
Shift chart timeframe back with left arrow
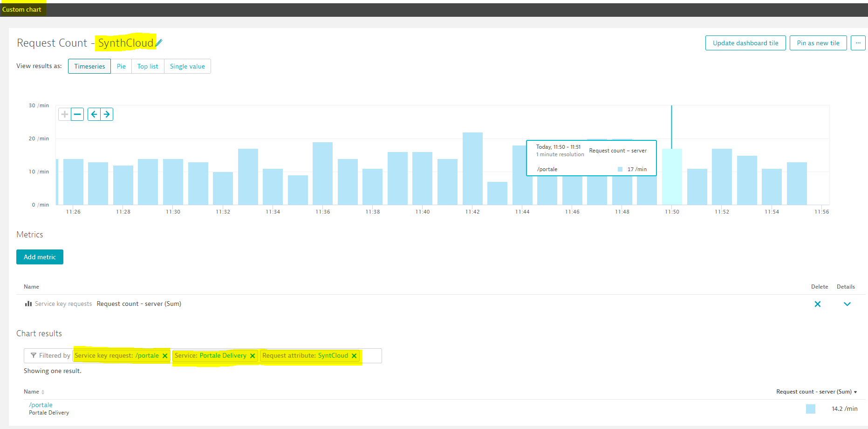pyautogui.click(x=94, y=114)
